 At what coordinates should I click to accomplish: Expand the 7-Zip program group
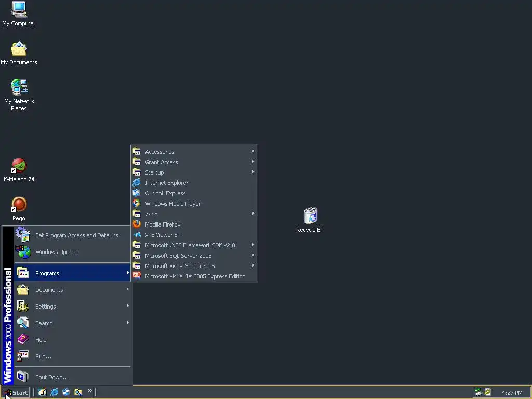point(194,214)
